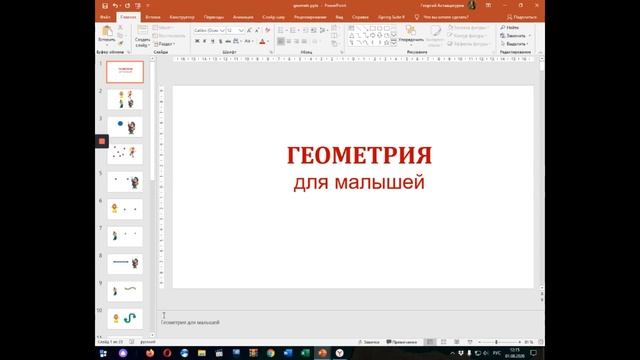Switch to the Анимация tab
Image resolution: width=640 pixels, height=360 pixels.
point(243,17)
